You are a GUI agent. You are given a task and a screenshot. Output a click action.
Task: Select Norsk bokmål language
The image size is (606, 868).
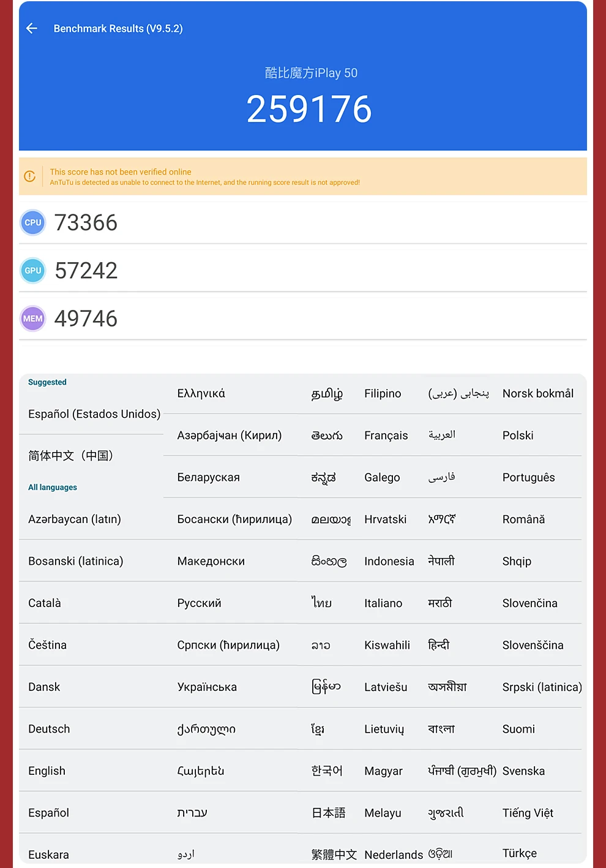(x=538, y=394)
